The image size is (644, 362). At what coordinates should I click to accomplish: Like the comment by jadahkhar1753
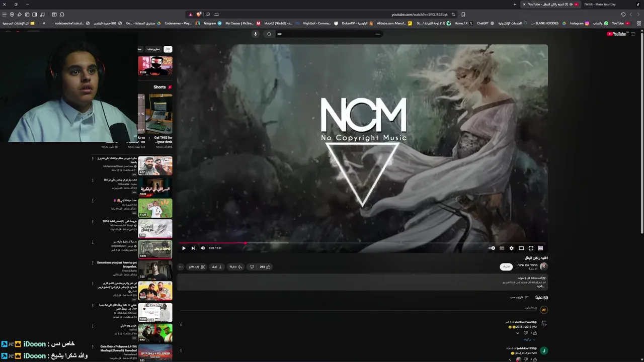pyautogui.click(x=535, y=359)
